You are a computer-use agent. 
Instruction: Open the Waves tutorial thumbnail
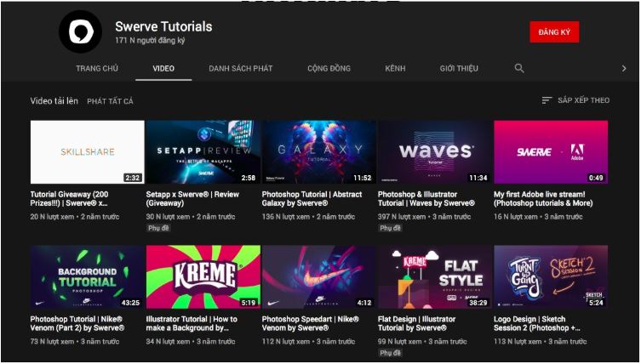435,152
